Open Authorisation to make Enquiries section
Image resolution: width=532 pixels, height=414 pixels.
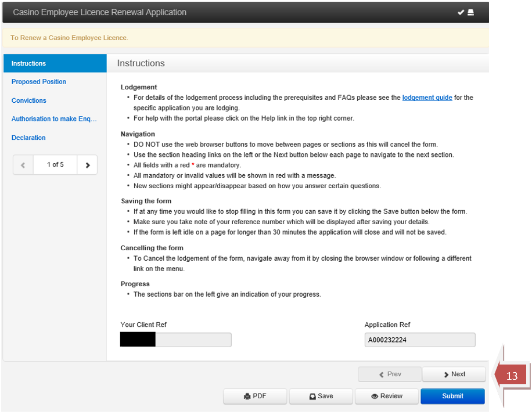point(54,119)
